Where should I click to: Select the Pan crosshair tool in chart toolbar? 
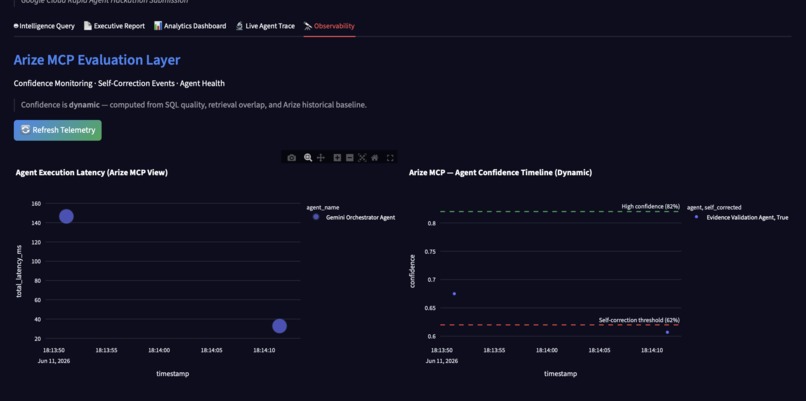321,158
